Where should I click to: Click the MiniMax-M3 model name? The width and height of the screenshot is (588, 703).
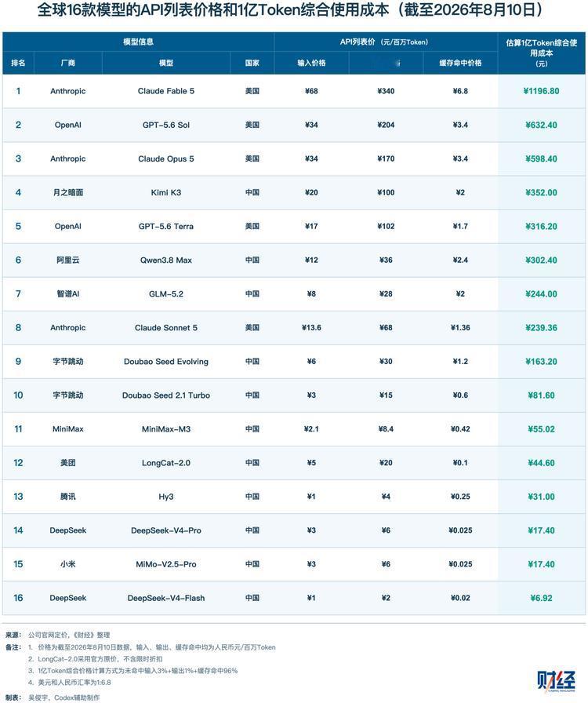[x=166, y=429]
